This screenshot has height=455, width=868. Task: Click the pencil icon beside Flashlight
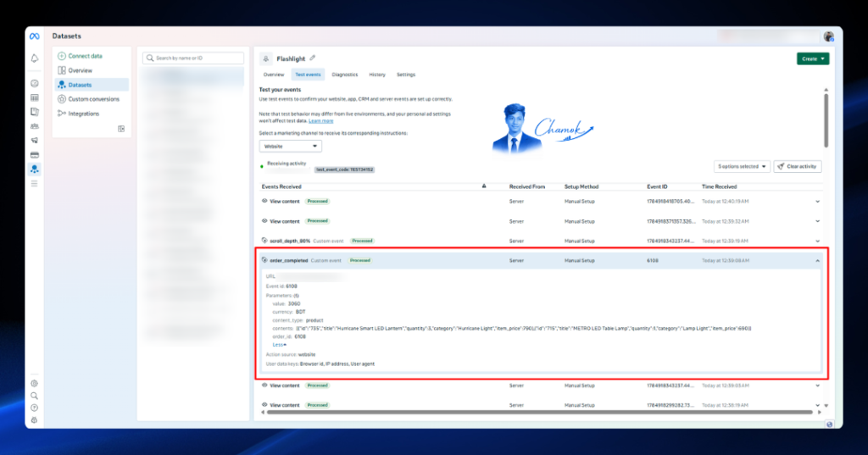click(x=313, y=58)
